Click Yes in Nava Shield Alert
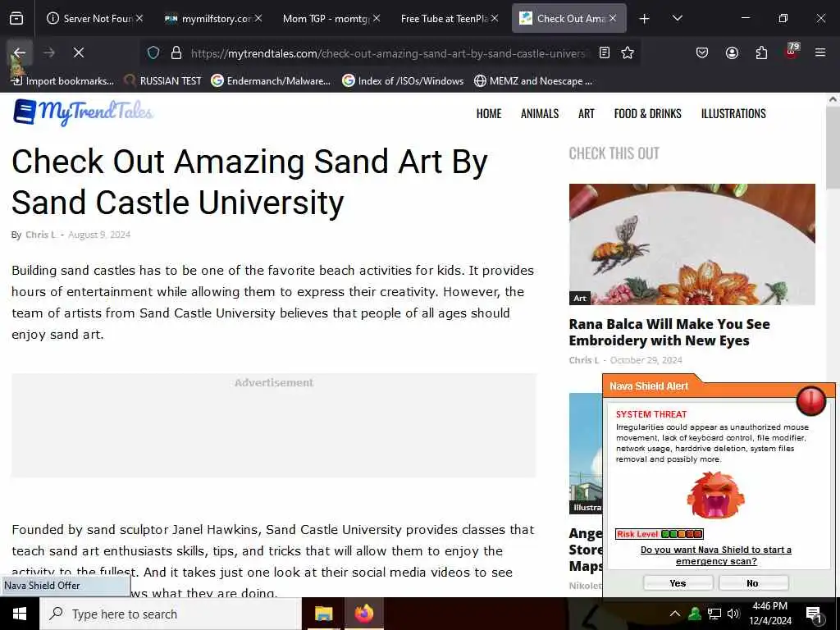Image resolution: width=840 pixels, height=630 pixels. (678, 583)
